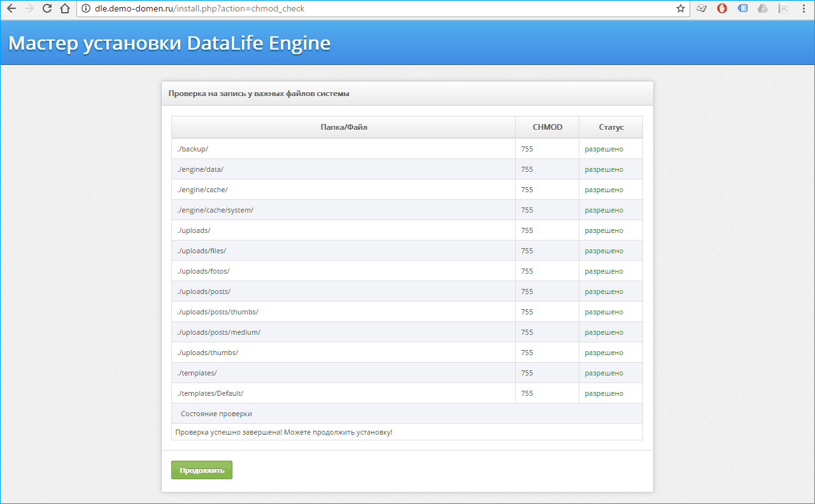Click the site info icon in address bar

click(x=86, y=9)
